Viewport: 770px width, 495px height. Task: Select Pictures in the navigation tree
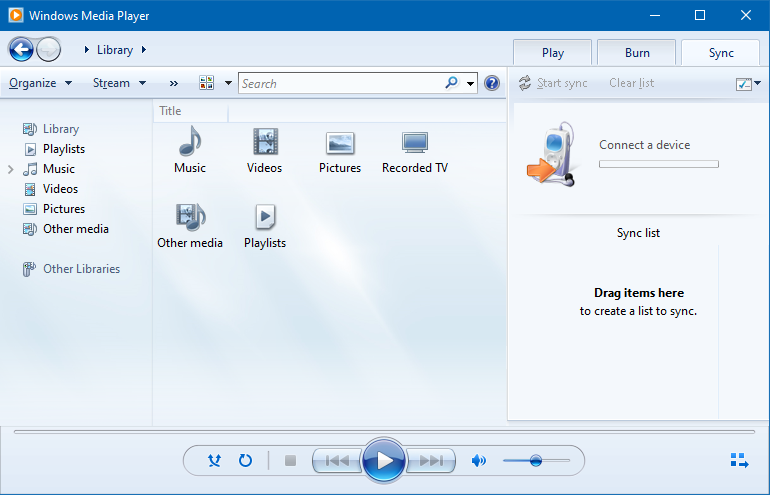pyautogui.click(x=64, y=209)
